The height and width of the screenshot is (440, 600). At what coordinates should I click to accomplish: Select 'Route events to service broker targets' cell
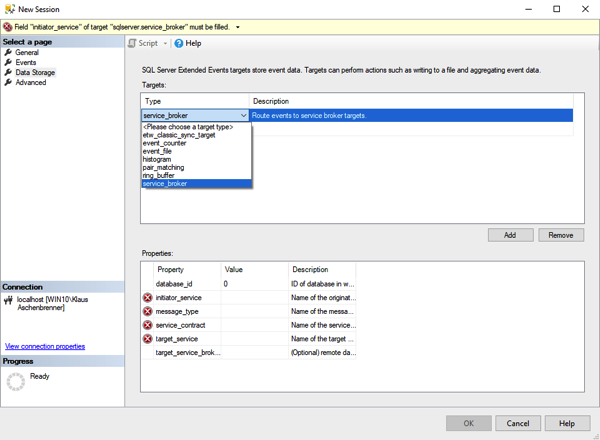[411, 115]
